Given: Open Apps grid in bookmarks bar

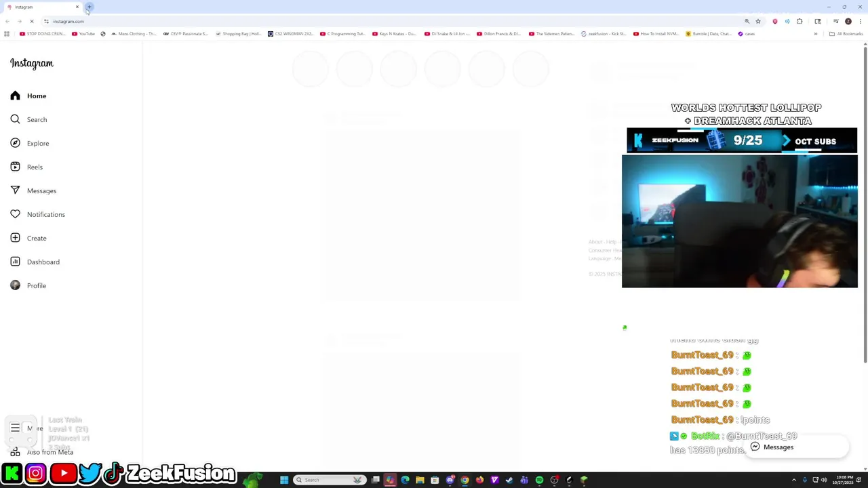Looking at the screenshot, I should pos(7,34).
